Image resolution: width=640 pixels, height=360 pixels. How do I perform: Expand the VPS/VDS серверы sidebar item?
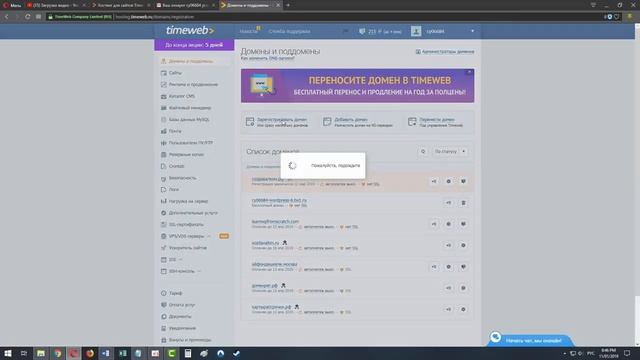209,236
